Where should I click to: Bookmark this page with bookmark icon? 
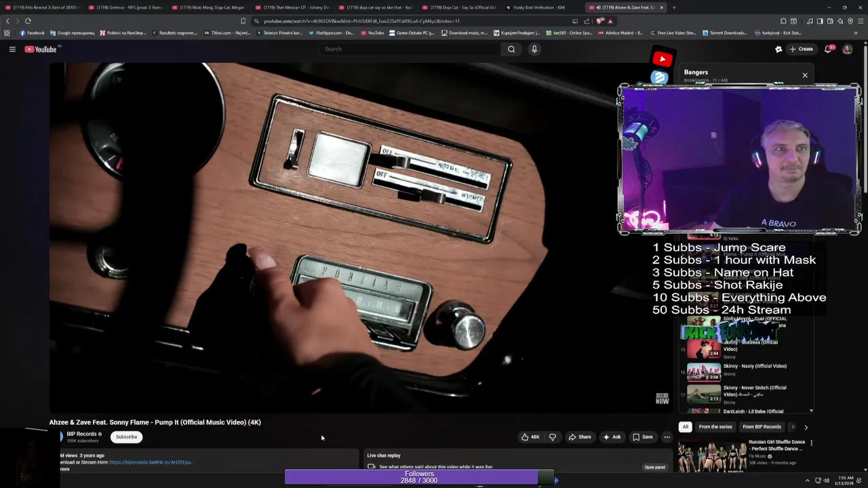[243, 21]
